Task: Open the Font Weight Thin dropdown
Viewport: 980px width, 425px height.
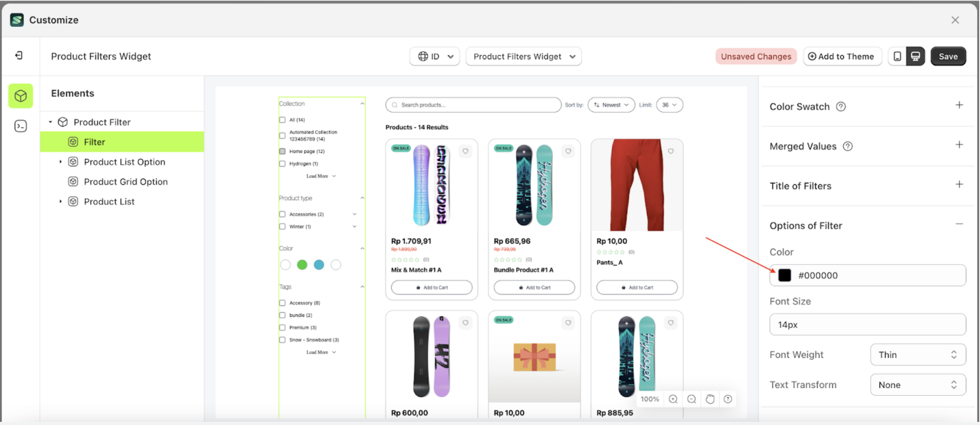Action: pos(918,354)
